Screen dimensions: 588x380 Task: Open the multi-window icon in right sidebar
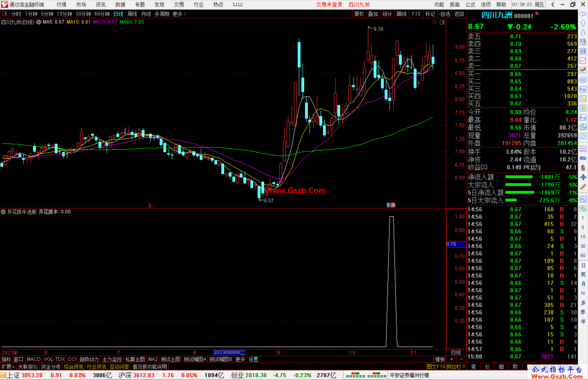pos(583,80)
